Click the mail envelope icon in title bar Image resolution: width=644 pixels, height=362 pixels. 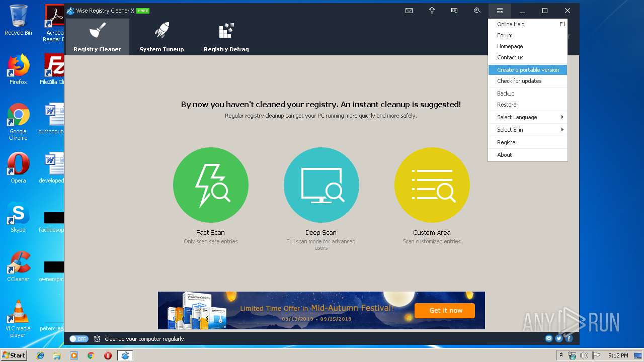[409, 11]
